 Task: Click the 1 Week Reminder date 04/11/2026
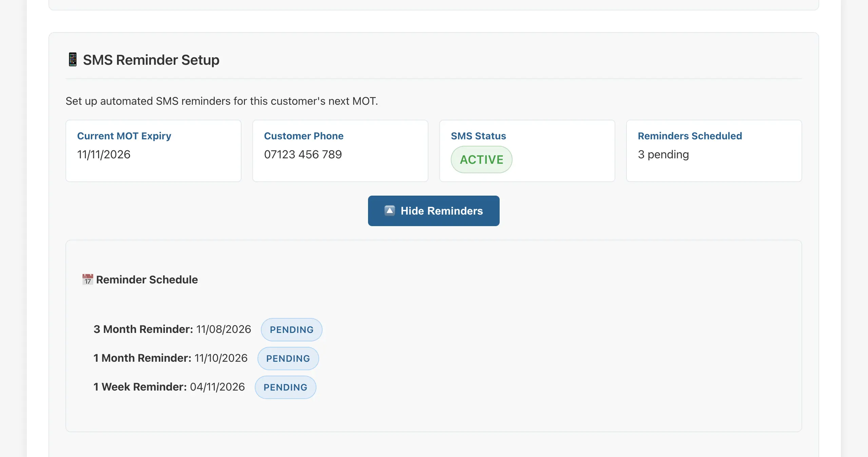click(x=217, y=387)
